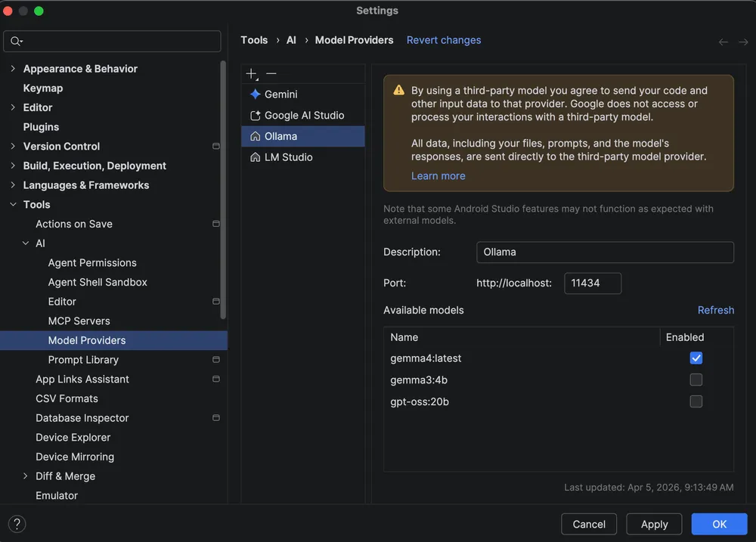The image size is (756, 542).
Task: Enable the gpt-oss:20b model checkbox
Action: tap(696, 401)
